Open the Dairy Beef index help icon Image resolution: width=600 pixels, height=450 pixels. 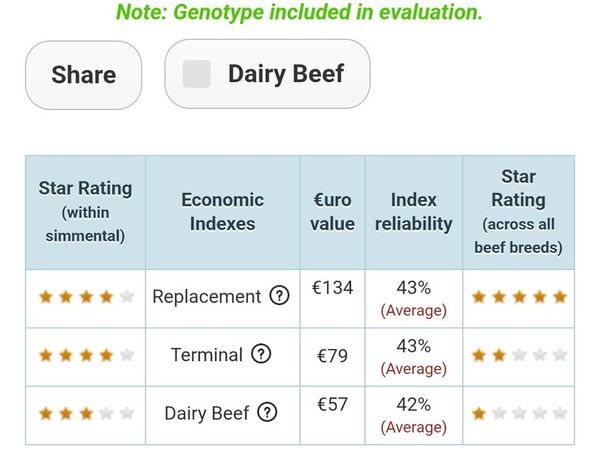coord(267,412)
